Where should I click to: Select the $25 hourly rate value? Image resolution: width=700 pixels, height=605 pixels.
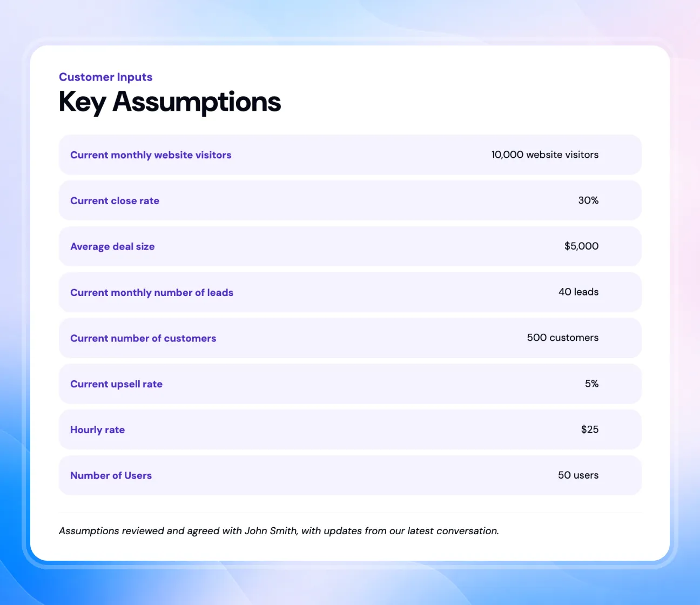pyautogui.click(x=590, y=429)
